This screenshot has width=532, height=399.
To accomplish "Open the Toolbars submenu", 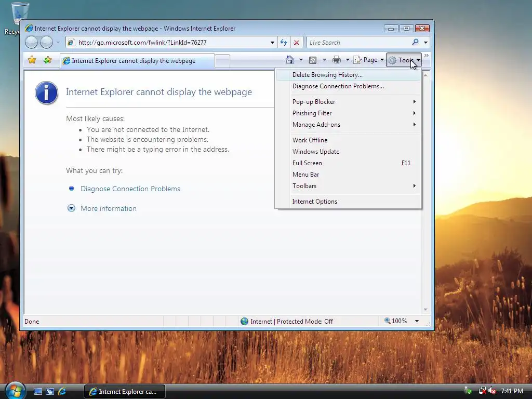I will pos(348,186).
